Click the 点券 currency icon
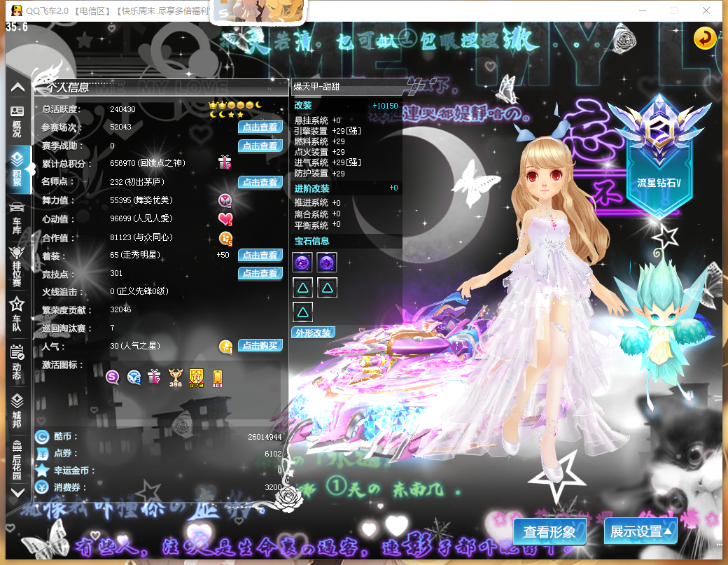 42,454
